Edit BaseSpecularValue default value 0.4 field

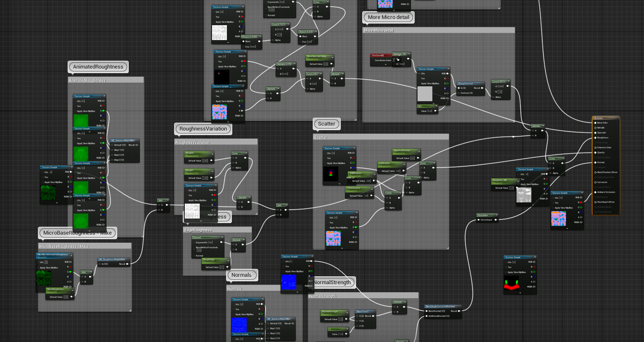click(326, 64)
